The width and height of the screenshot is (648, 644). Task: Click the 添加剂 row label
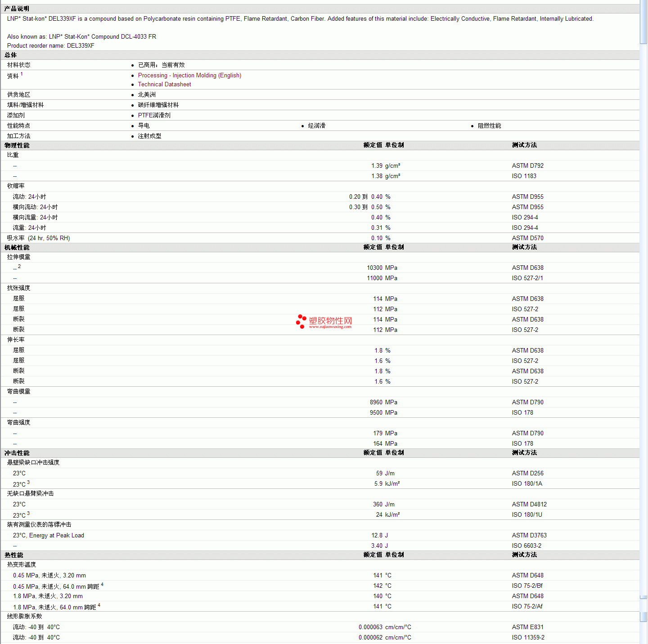tap(16, 116)
